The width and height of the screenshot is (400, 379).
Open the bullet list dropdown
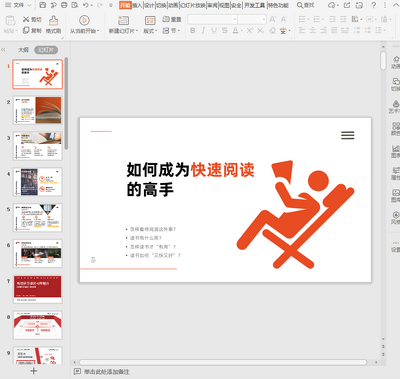point(308,19)
